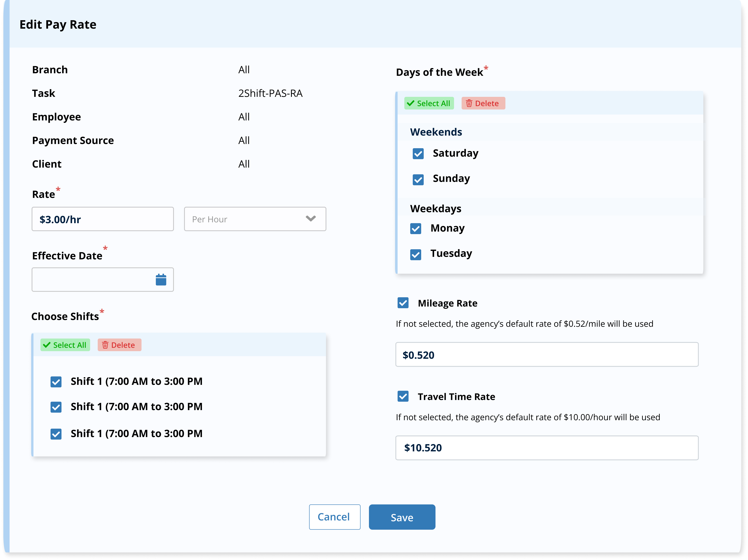The width and height of the screenshot is (748, 560).
Task: Click the Weekends group heading
Action: 436,132
